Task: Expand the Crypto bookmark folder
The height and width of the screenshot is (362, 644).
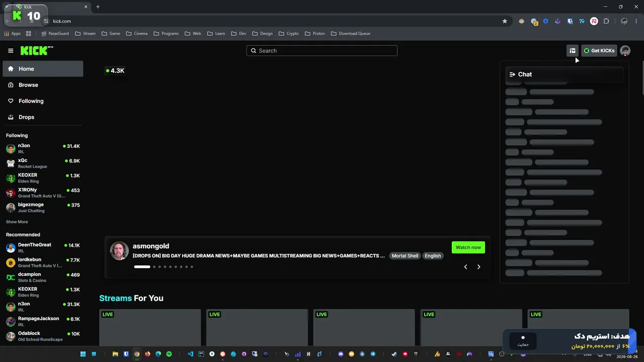Action: tap(288, 34)
